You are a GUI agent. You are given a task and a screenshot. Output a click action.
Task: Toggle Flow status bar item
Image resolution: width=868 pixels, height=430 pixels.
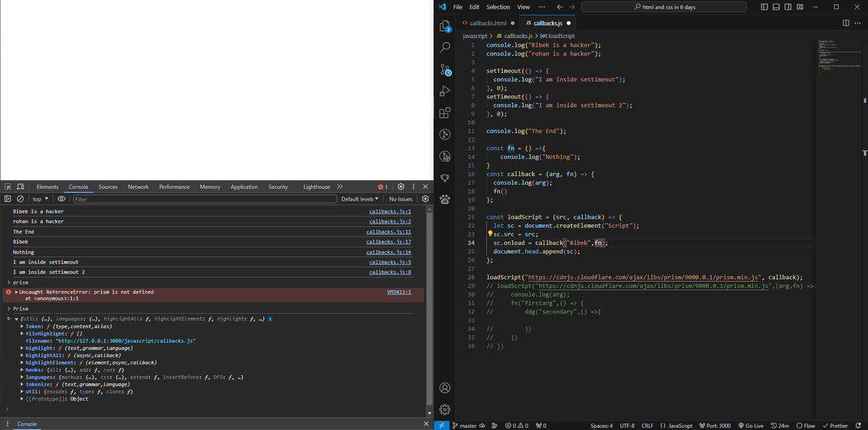pyautogui.click(x=805, y=425)
